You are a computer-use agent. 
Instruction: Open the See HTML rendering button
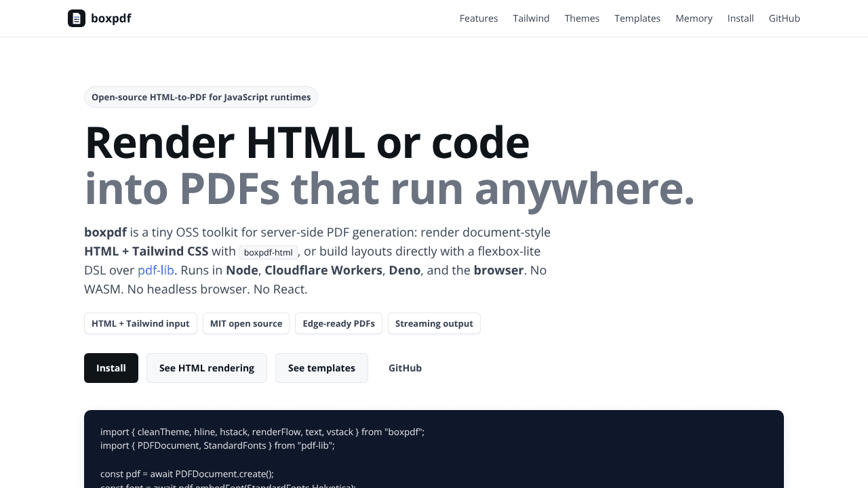207,368
